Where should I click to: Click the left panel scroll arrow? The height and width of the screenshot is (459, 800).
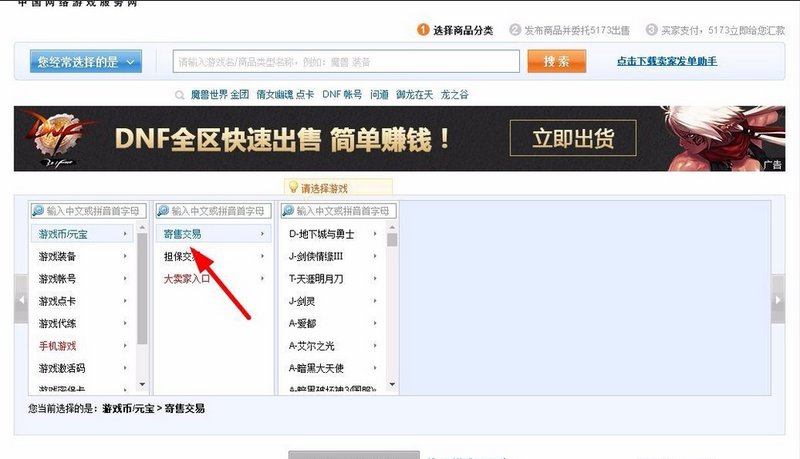(x=21, y=299)
